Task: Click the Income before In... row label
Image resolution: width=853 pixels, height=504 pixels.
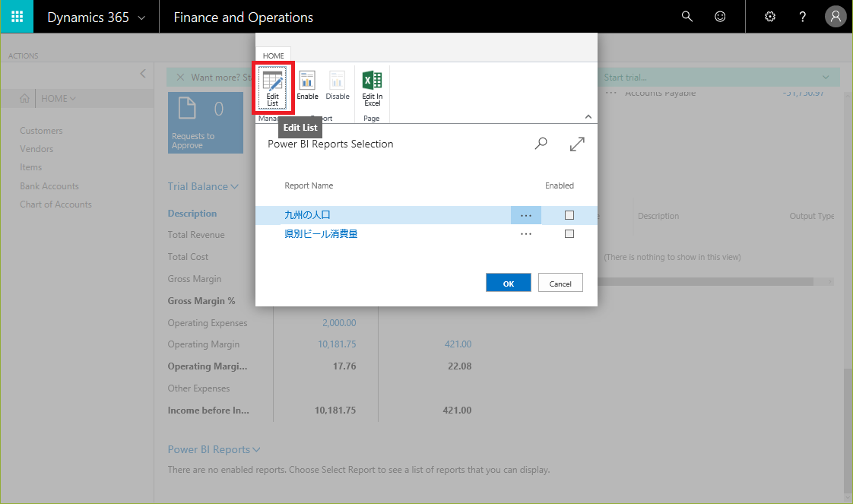Action: pyautogui.click(x=208, y=410)
